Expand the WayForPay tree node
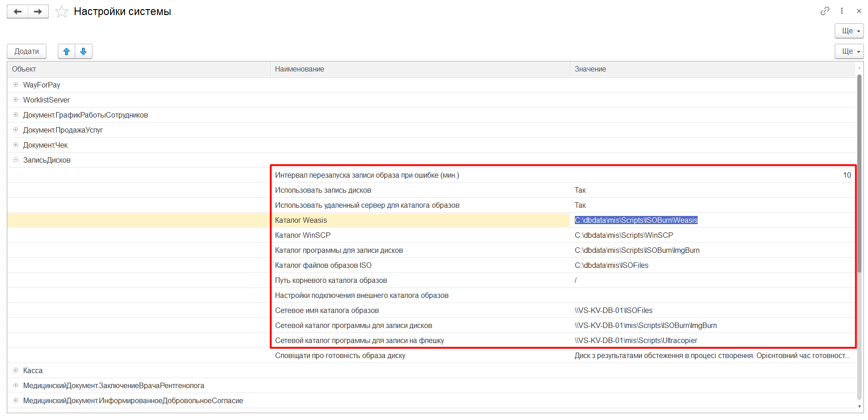Viewport: 868px width, 420px height. coord(16,85)
